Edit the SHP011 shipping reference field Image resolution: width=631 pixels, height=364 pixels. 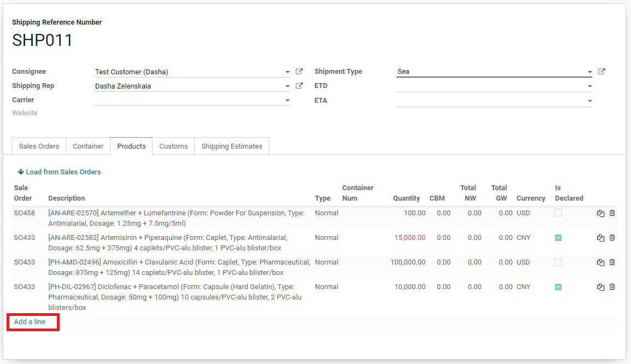click(42, 40)
